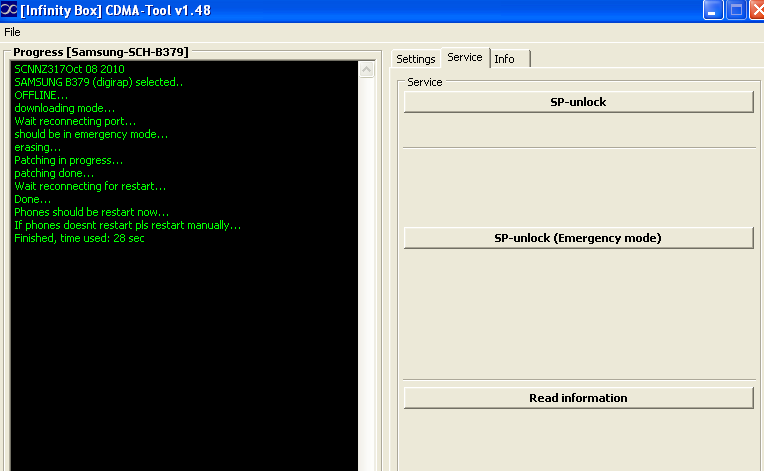This screenshot has height=471, width=764.
Task: Click the Read information button
Action: 578,397
